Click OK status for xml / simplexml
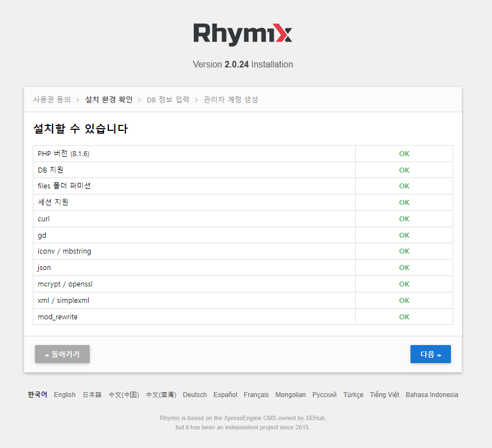 (x=404, y=301)
